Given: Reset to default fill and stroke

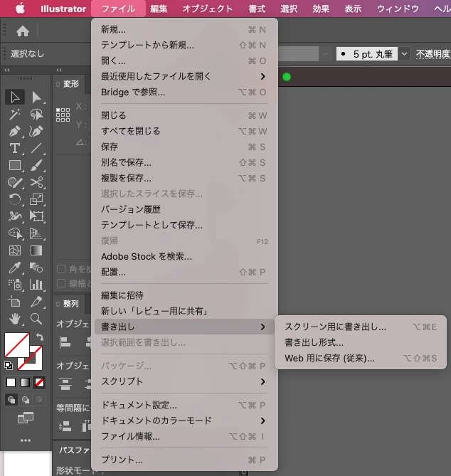Looking at the screenshot, I should (x=9, y=366).
